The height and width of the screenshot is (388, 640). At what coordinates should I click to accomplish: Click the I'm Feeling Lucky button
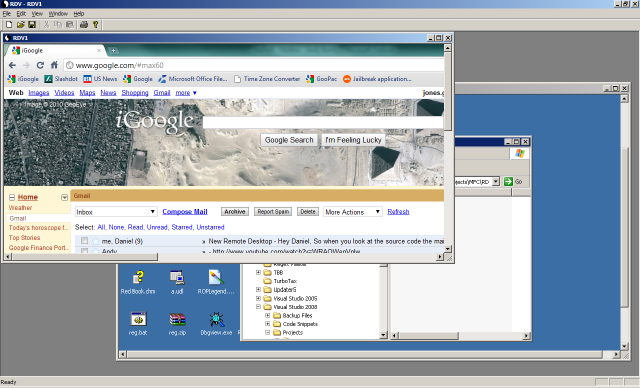[353, 140]
